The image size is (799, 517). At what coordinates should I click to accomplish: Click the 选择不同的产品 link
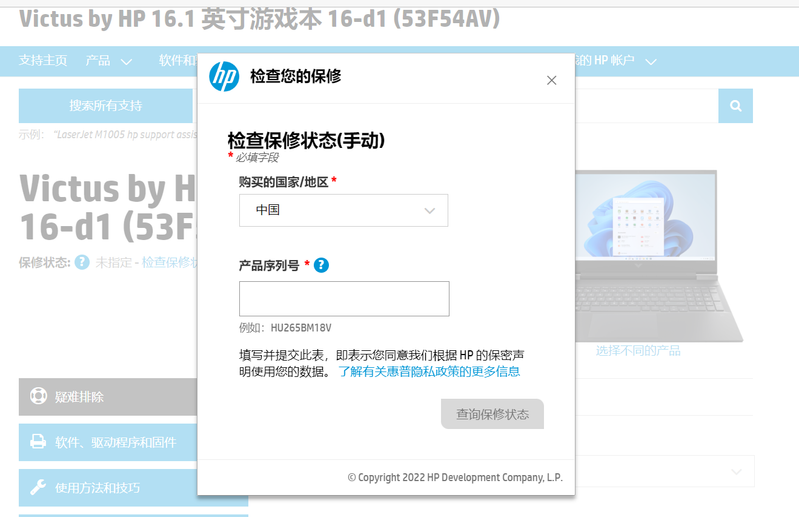[x=638, y=350]
